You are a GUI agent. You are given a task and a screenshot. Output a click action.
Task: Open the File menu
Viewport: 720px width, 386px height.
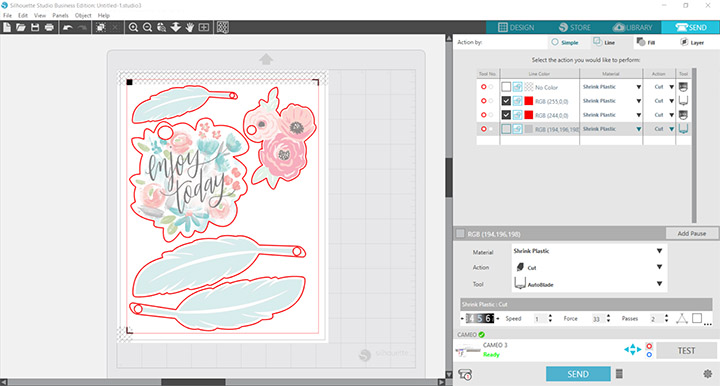tap(7, 15)
